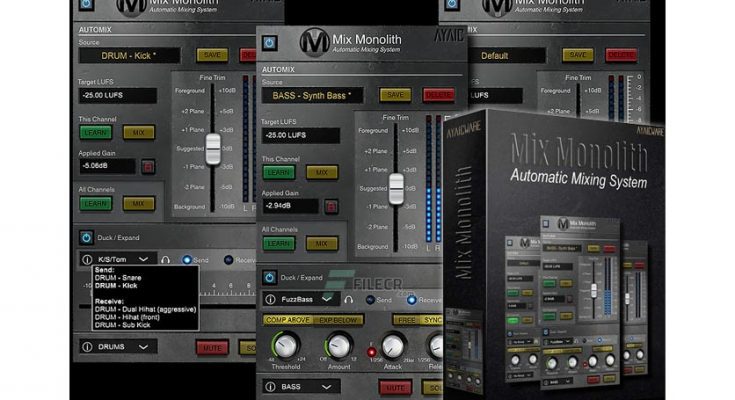
Task: Select the Receive radio button in the FuzzBass row
Action: coord(411,298)
